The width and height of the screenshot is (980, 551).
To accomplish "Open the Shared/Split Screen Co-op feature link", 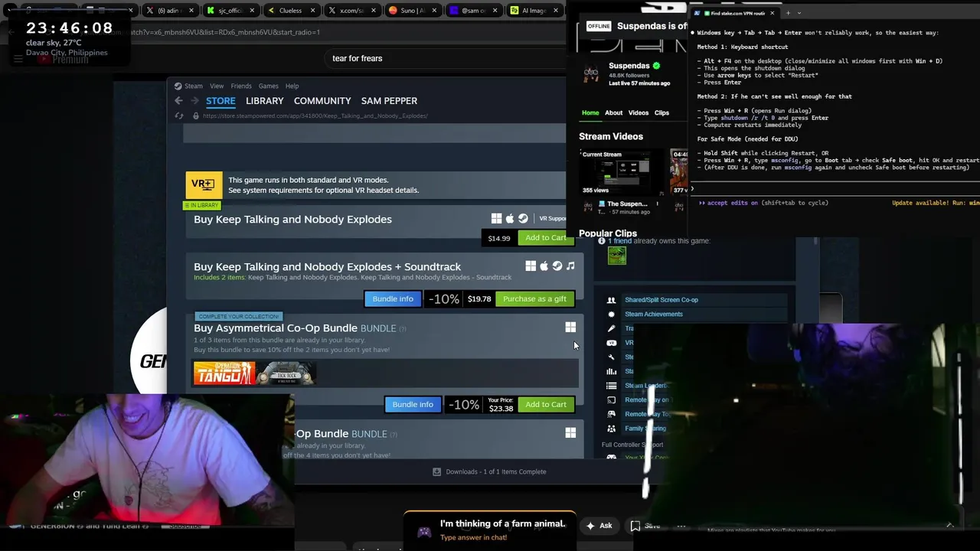I will click(661, 300).
